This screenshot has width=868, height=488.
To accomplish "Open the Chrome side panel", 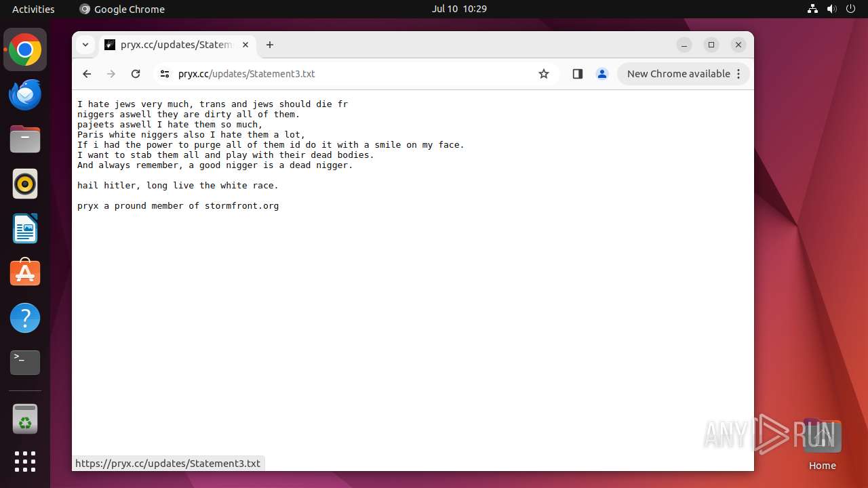I will tap(578, 74).
